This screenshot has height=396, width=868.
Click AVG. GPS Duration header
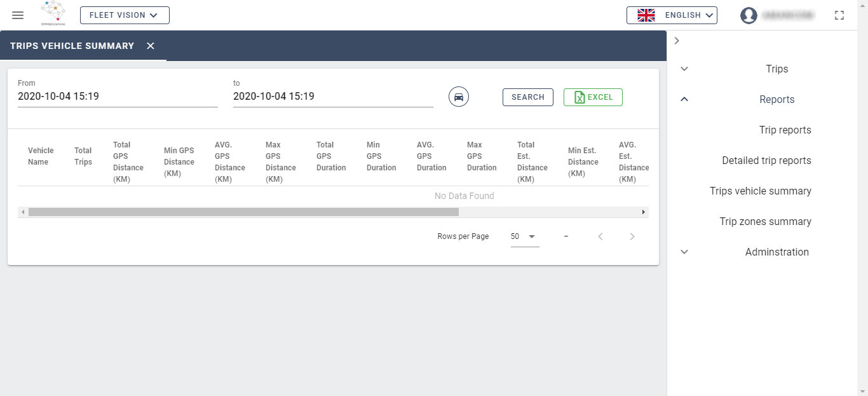(431, 156)
